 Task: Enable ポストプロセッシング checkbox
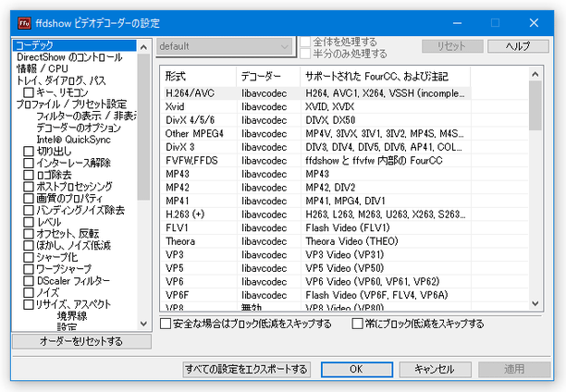click(29, 187)
